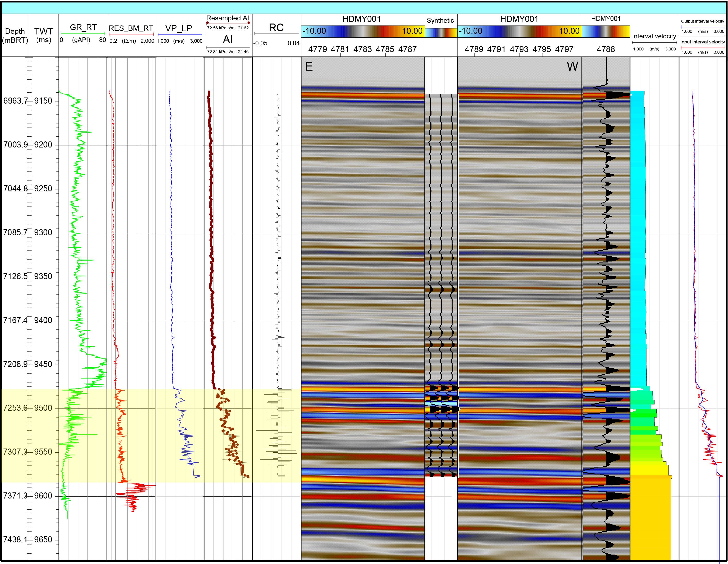The width and height of the screenshot is (728, 564).
Task: Click the E orientation label on seismic
Action: [309, 67]
